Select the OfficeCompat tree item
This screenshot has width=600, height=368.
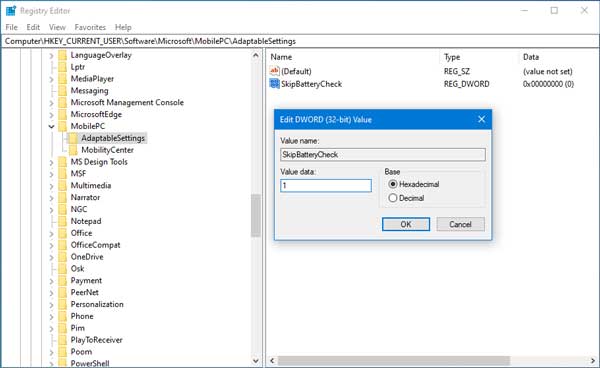(95, 245)
